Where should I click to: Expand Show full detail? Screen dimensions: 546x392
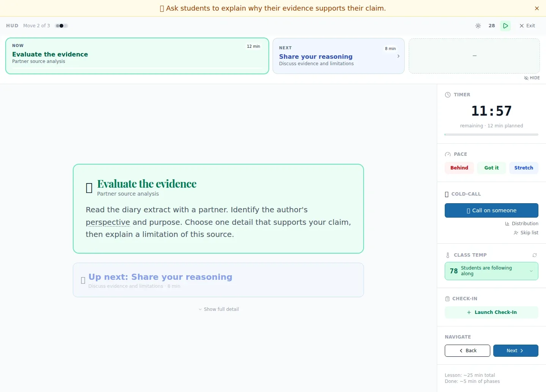click(219, 309)
